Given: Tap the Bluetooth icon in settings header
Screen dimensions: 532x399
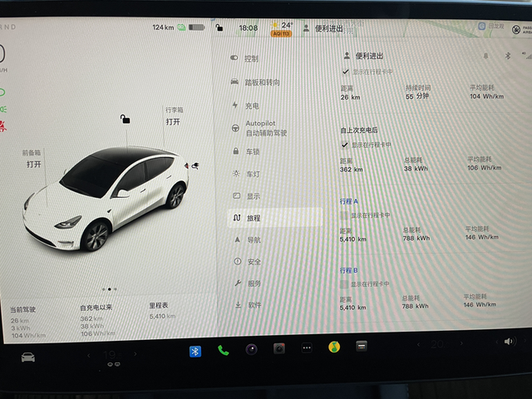Looking at the screenshot, I should [x=508, y=56].
